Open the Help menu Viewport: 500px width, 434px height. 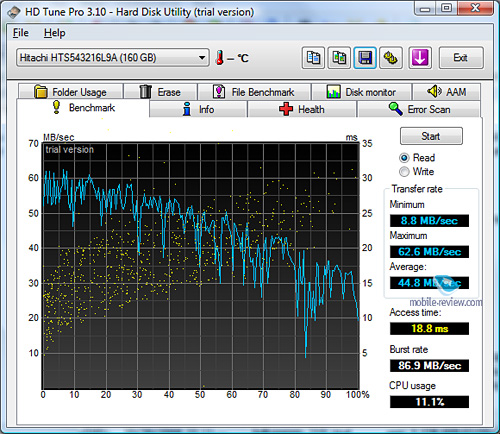[x=55, y=33]
